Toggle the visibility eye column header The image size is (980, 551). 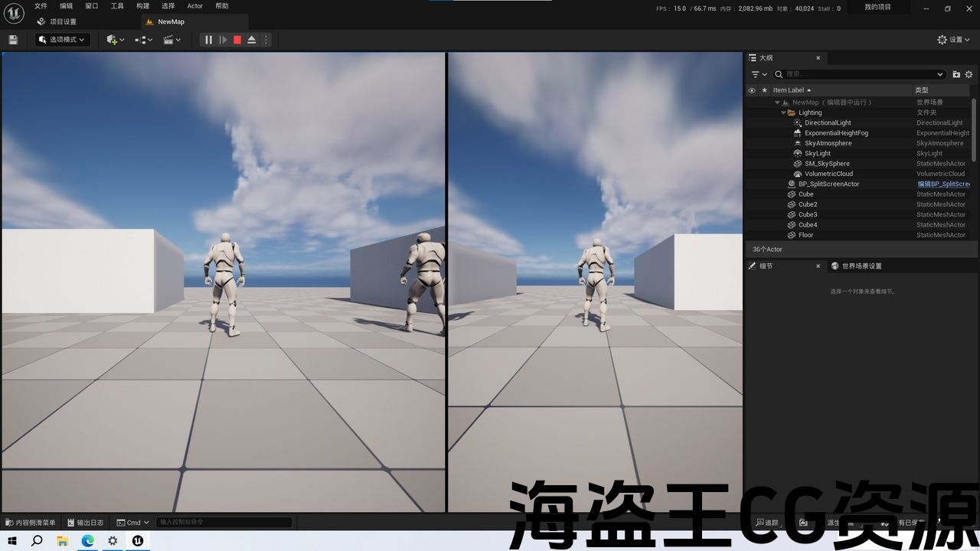click(752, 90)
